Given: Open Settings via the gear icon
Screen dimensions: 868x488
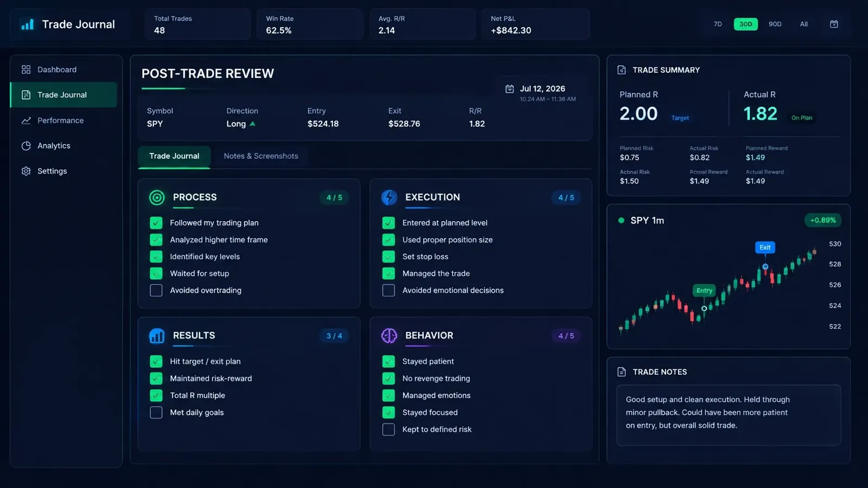Looking at the screenshot, I should point(26,171).
